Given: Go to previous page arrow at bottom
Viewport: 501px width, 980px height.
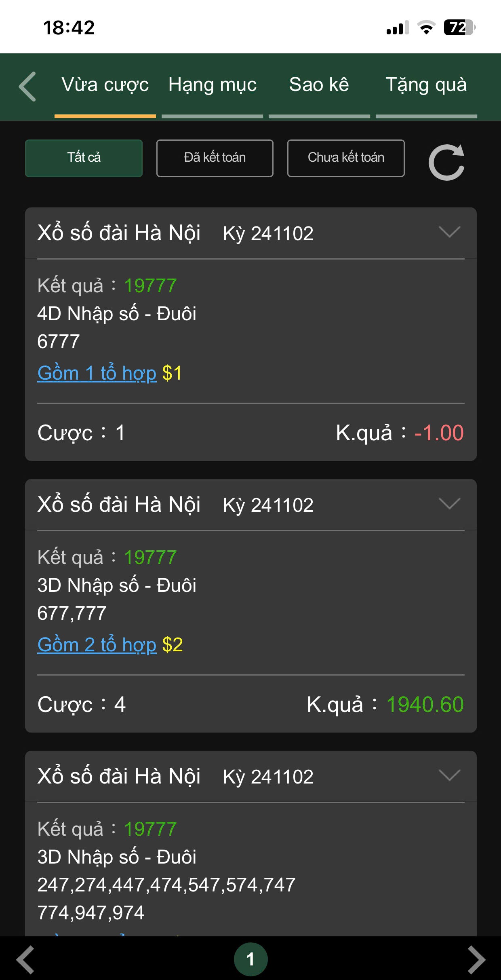Looking at the screenshot, I should 25,959.
